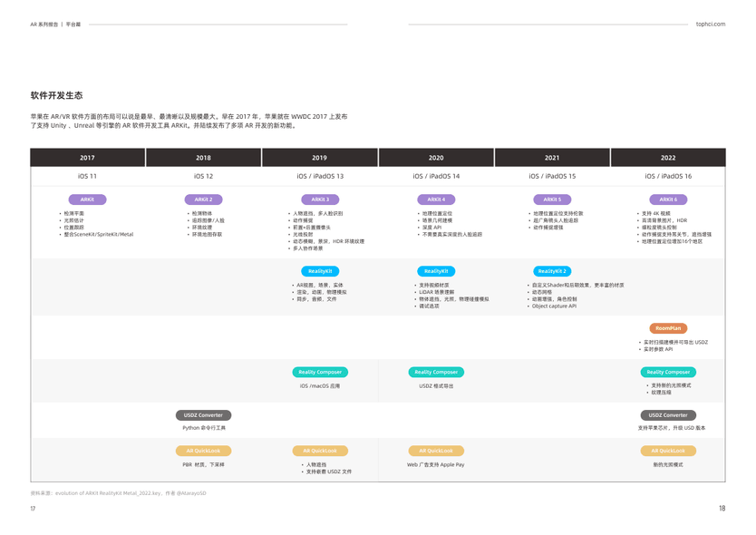Screen dimensions: 756x535
Task: Click the "Python 命令行工具" text
Action: [204, 428]
